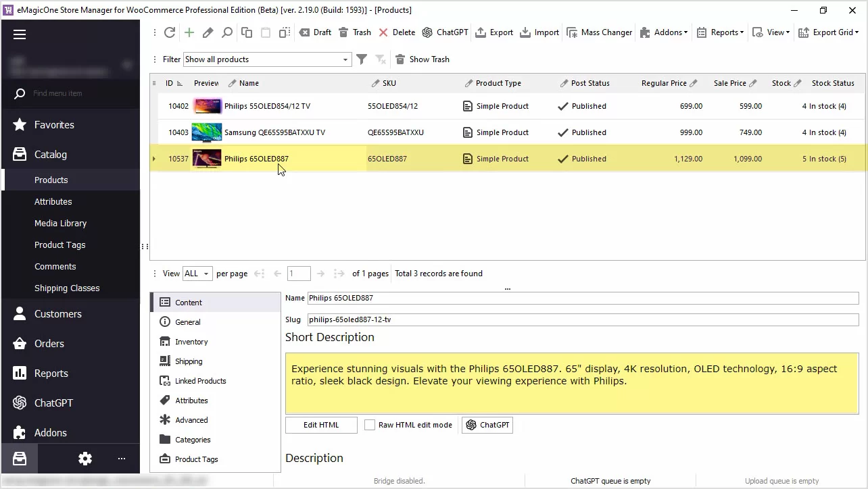Click the funnel filter icon
The width and height of the screenshot is (868, 489).
pos(362,59)
